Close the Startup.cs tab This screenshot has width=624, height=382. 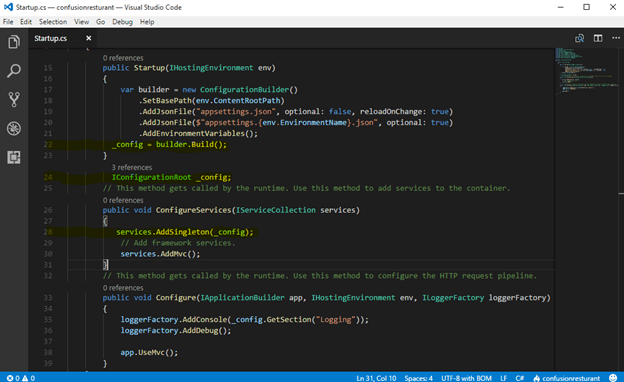[88, 38]
